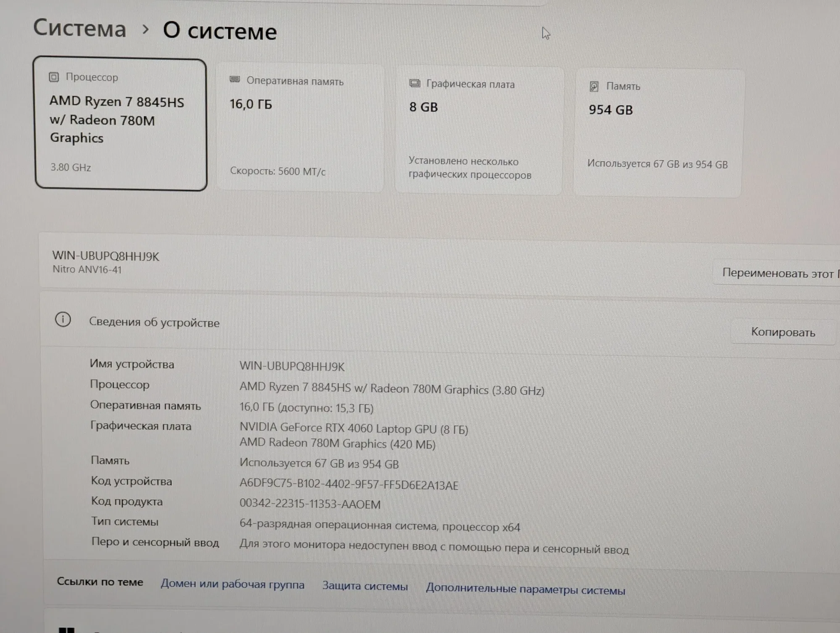
Task: Click Установлено несколько графических процессоров text
Action: point(470,168)
